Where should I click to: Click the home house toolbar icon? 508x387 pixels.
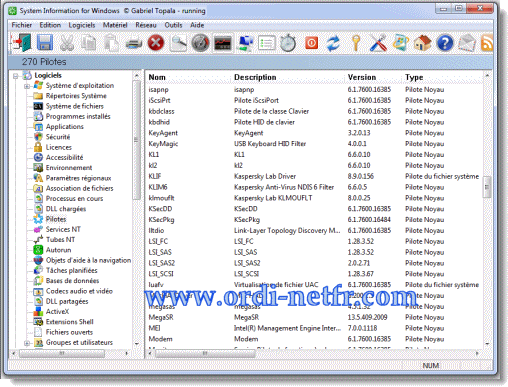click(422, 43)
